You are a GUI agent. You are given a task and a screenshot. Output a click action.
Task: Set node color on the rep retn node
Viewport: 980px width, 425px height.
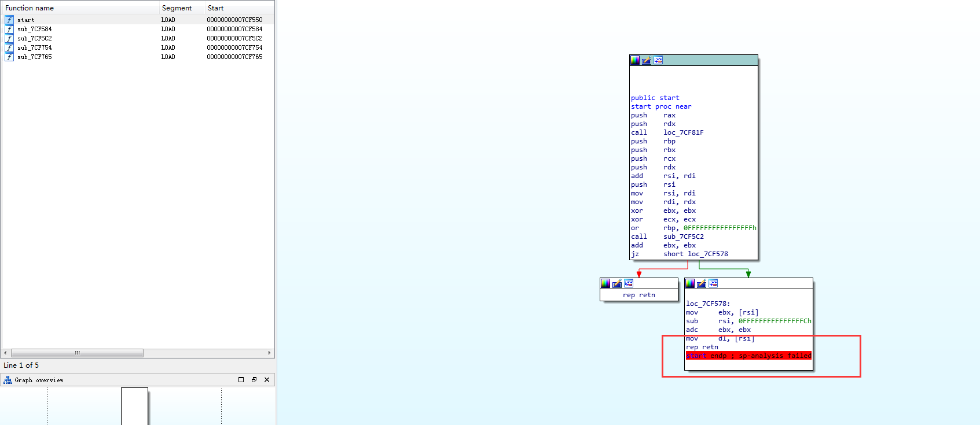pyautogui.click(x=605, y=283)
